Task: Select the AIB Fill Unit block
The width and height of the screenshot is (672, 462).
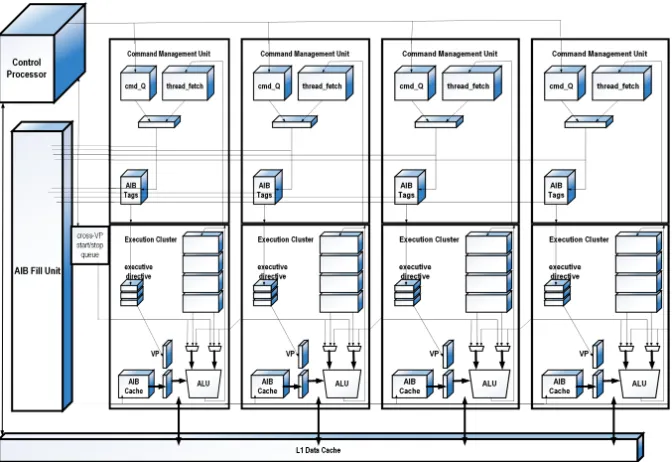Action: pos(42,267)
